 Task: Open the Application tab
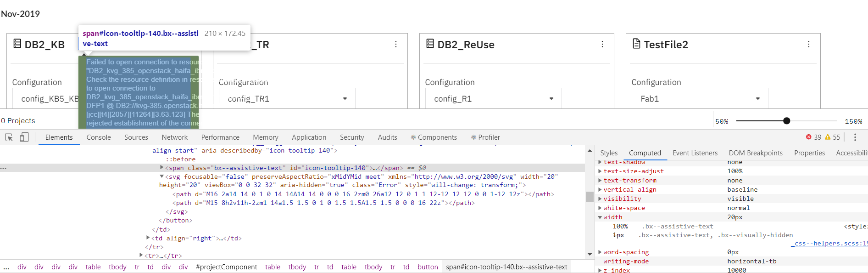(x=309, y=137)
